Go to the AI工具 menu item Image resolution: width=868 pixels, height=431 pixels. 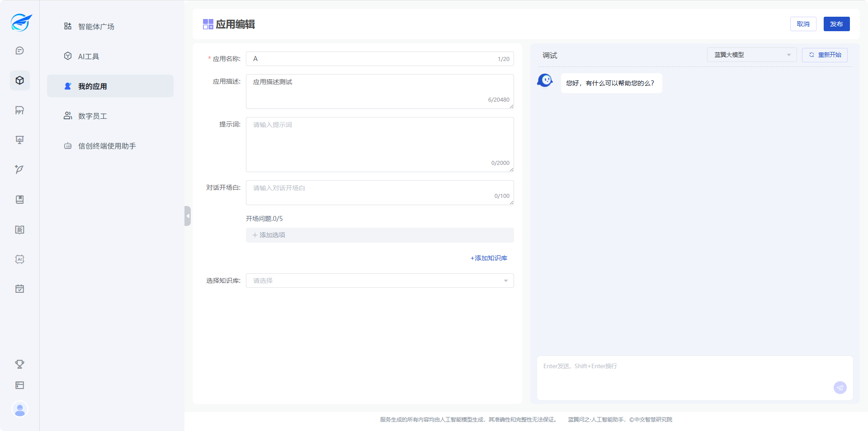110,56
